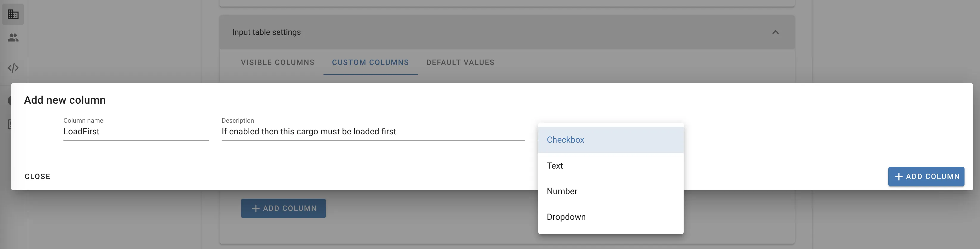The height and width of the screenshot is (249, 980).
Task: Switch to the Default Values tab
Action: point(460,62)
